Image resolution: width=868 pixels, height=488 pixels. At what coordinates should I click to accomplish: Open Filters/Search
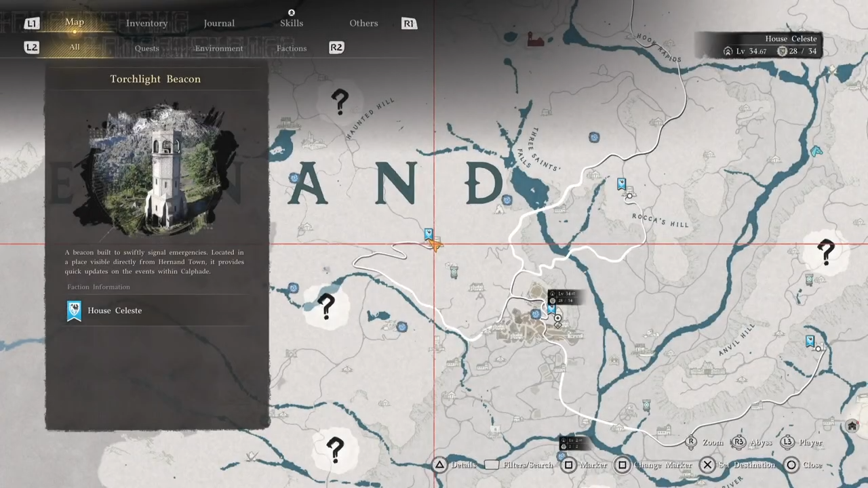(x=519, y=465)
